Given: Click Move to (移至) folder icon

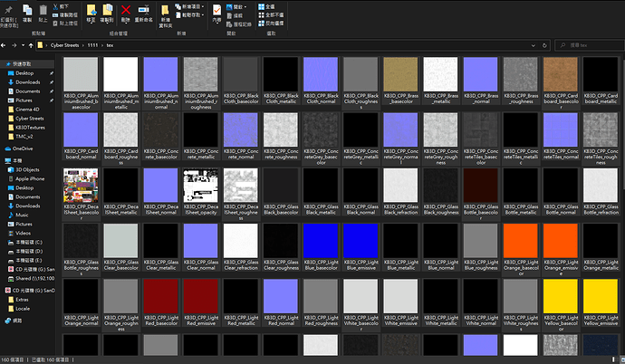Looking at the screenshot, I should coord(91,10).
